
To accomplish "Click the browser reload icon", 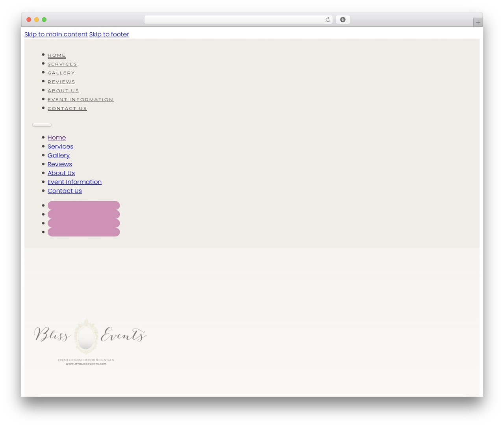I will point(328,20).
